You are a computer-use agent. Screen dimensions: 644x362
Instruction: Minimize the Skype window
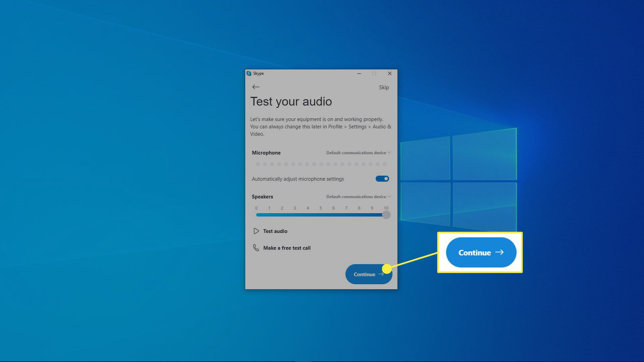pyautogui.click(x=359, y=73)
